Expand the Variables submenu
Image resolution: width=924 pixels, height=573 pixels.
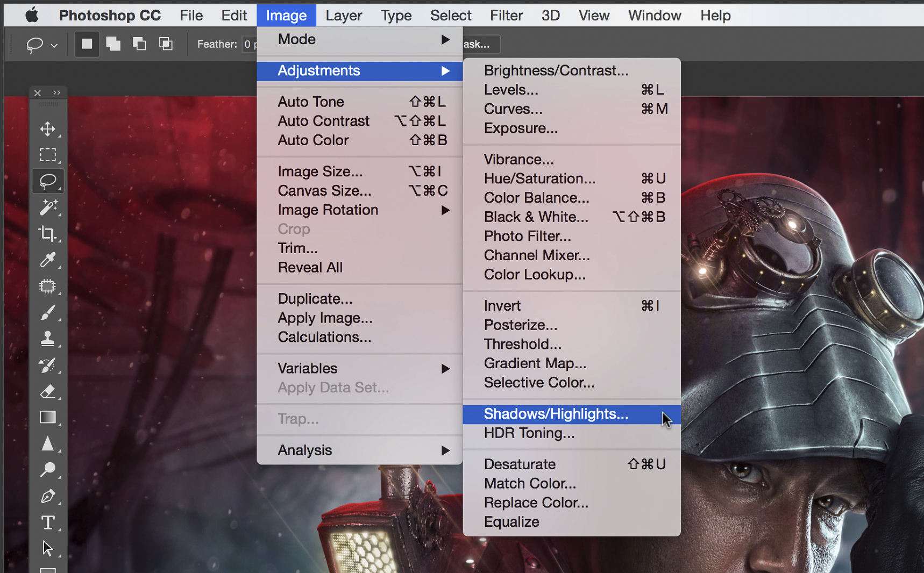point(359,369)
